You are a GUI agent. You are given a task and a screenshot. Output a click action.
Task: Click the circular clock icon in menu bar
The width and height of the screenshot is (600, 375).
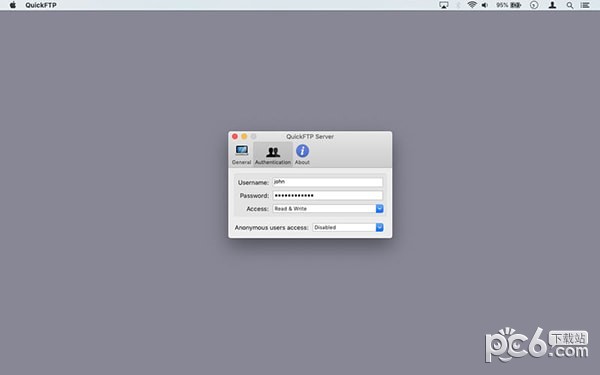pos(534,5)
